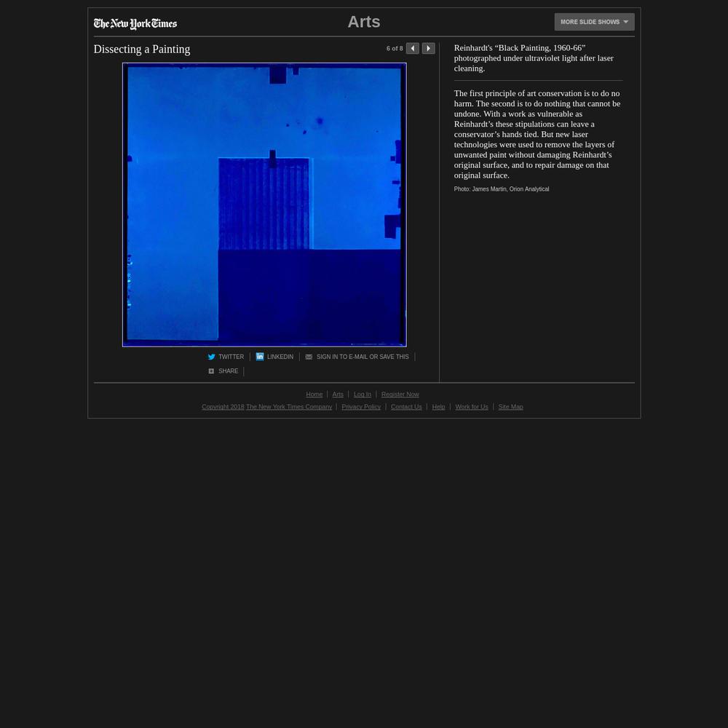
Task: Click the Twitter bird icon
Action: pos(211,357)
